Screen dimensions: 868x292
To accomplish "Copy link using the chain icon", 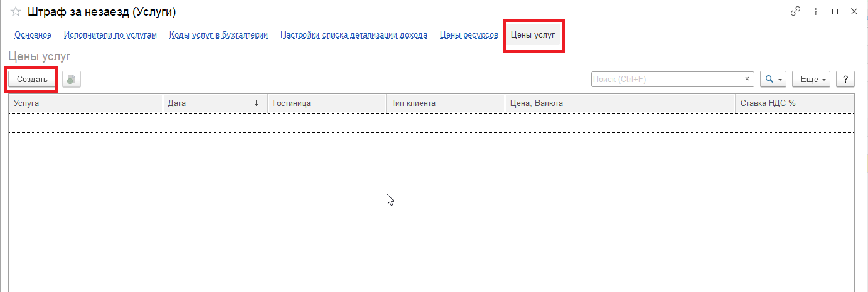I will click(796, 12).
